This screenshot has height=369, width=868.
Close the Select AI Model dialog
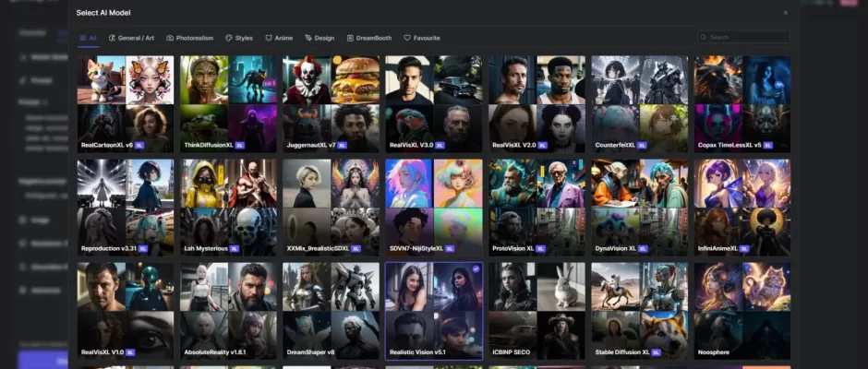(785, 13)
